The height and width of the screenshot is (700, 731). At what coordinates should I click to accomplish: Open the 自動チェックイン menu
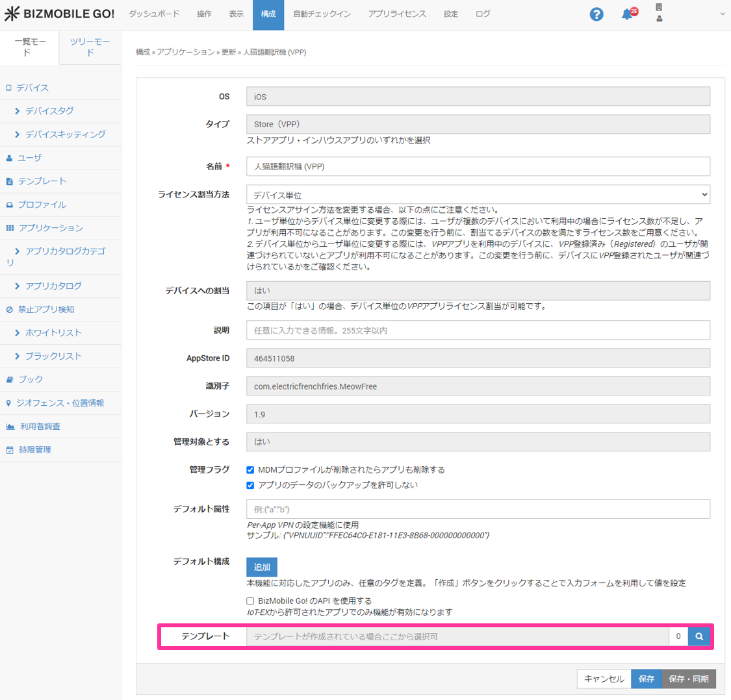pos(322,14)
